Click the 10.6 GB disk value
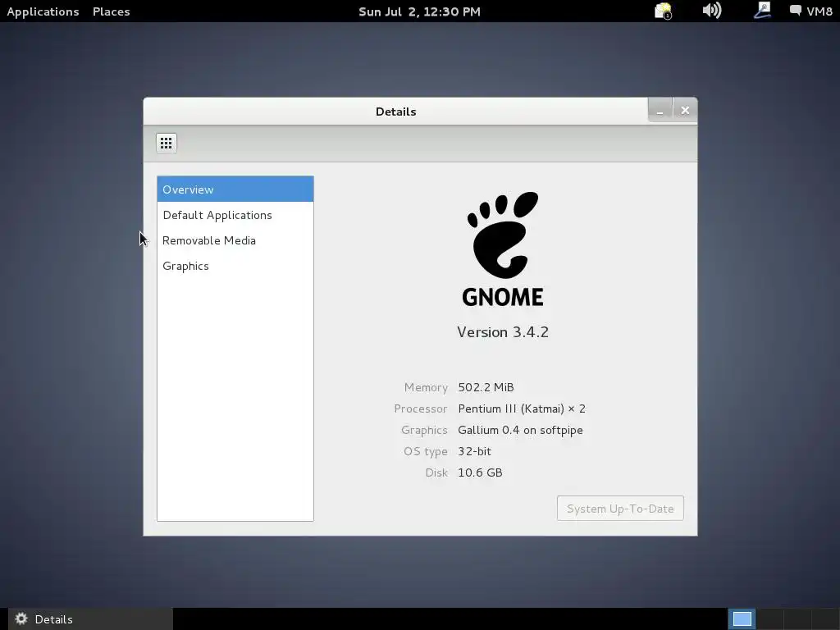Image resolution: width=840 pixels, height=630 pixels. point(480,472)
